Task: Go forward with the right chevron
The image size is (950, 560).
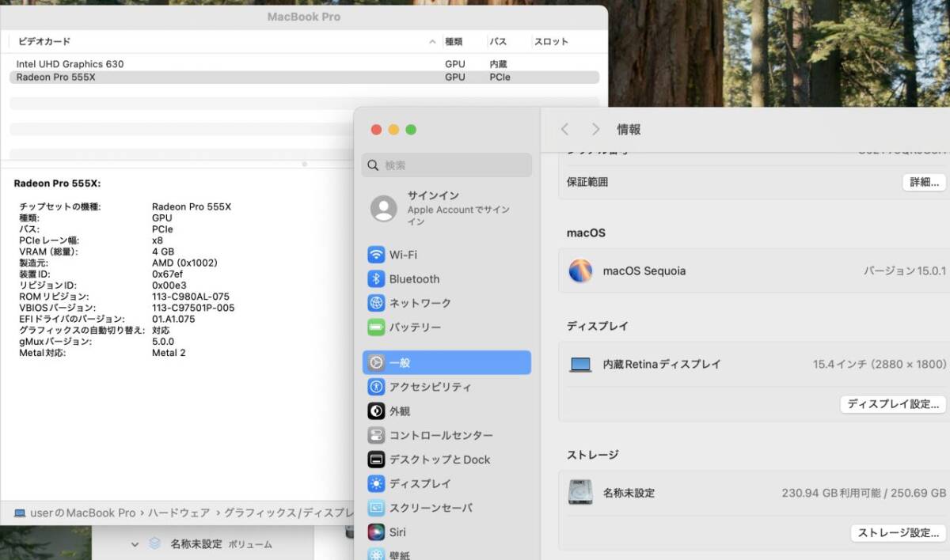Action: pos(595,129)
